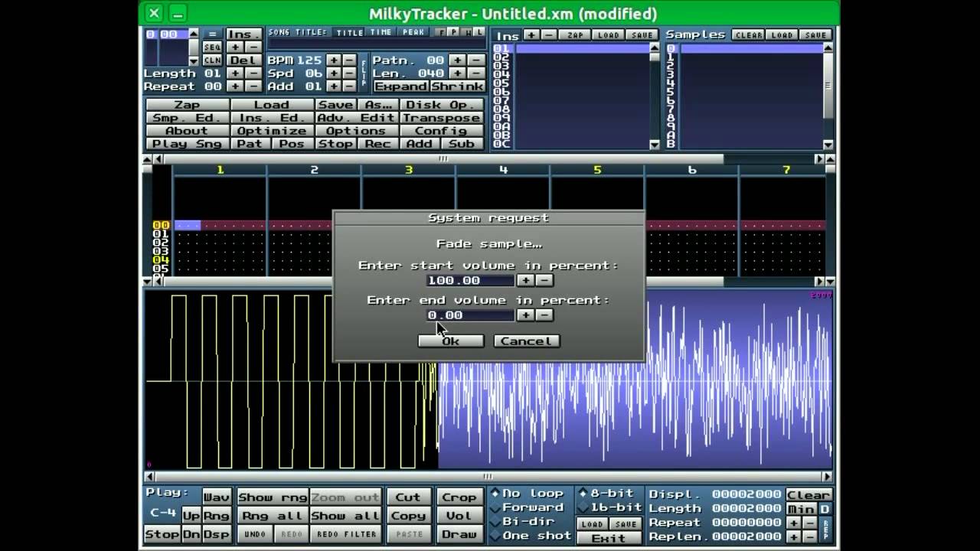Decrease BPM with the minus button

tap(349, 60)
